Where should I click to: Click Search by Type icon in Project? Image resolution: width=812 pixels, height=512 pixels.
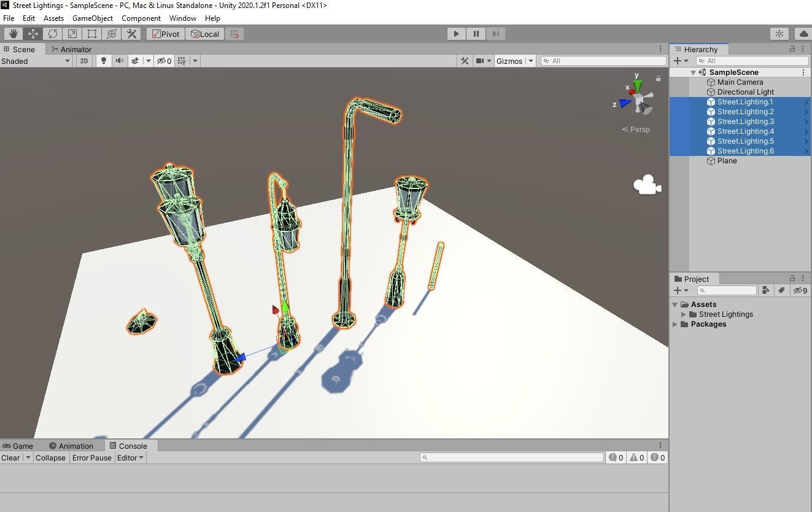click(x=765, y=290)
